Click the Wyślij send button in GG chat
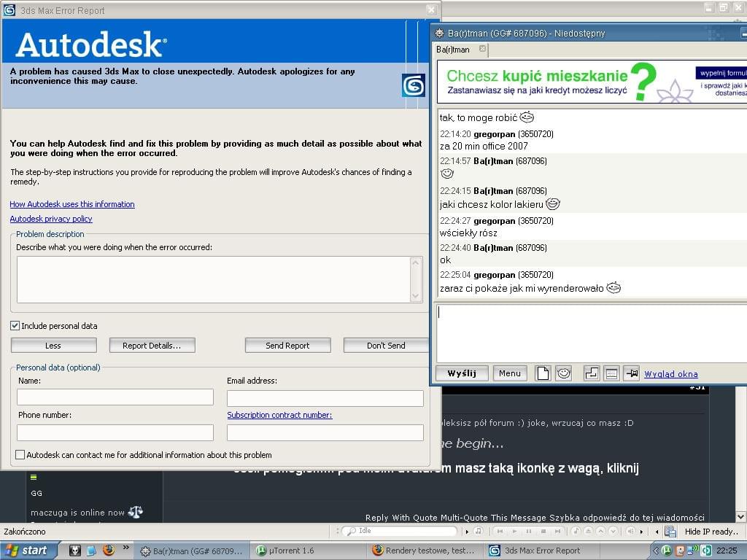The width and height of the screenshot is (747, 560). click(x=462, y=373)
